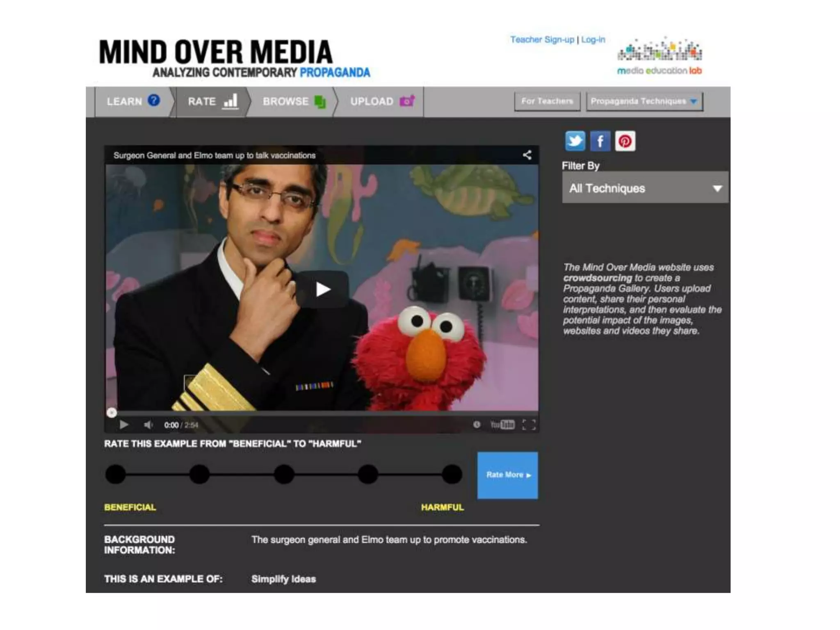The width and height of the screenshot is (840, 630).
Task: Open the Teacher Sign-up link
Action: pos(542,40)
